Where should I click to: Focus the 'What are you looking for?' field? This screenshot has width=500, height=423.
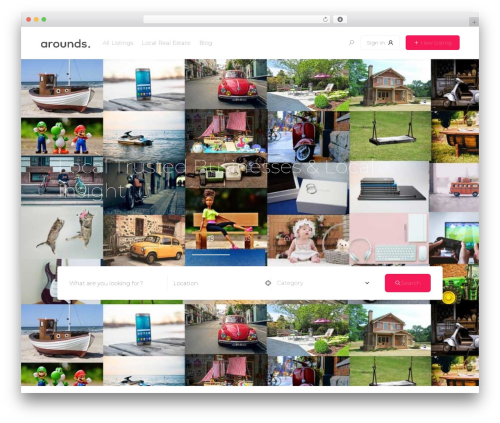[x=115, y=283]
